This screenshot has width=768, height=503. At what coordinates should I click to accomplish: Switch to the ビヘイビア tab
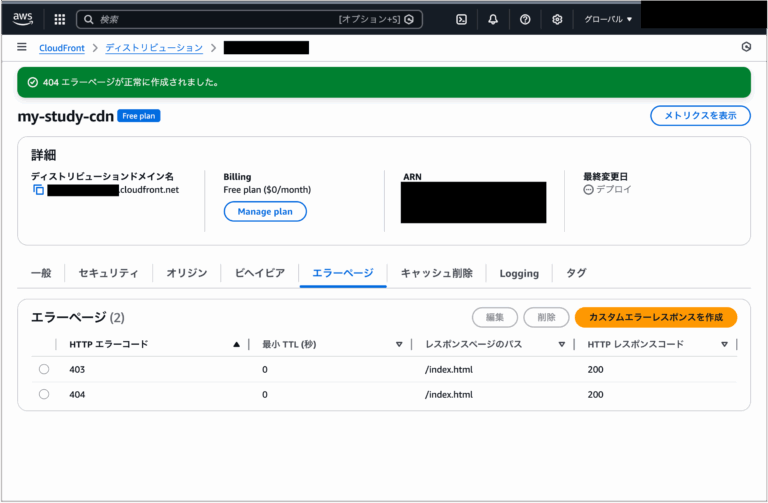259,273
